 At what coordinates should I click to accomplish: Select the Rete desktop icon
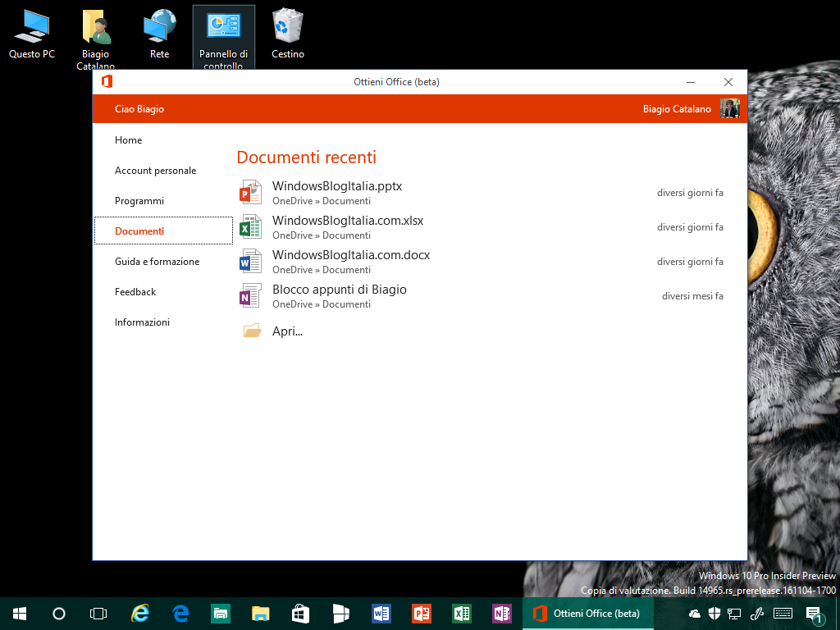coord(159,34)
